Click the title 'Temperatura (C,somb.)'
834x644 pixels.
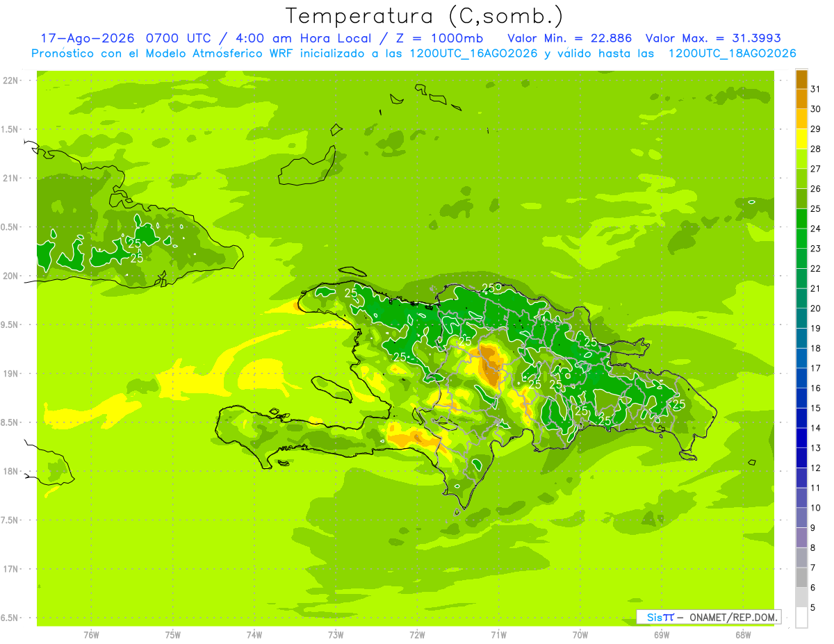[x=425, y=16]
